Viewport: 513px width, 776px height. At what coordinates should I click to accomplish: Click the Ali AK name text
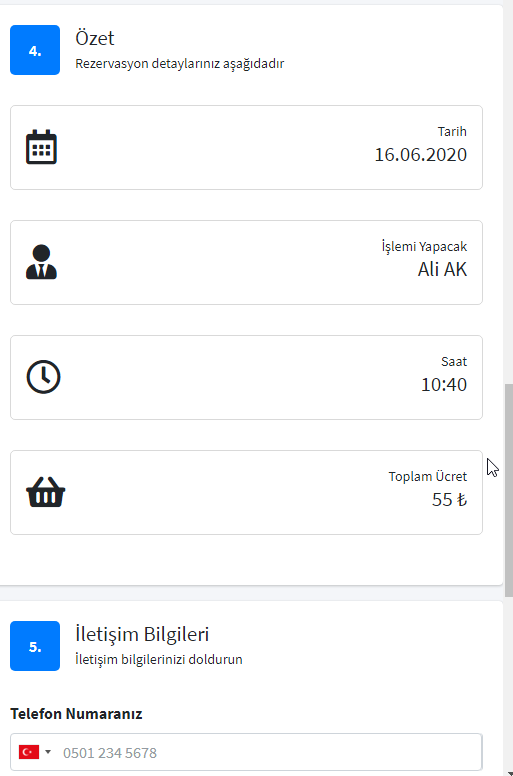pyautogui.click(x=442, y=270)
